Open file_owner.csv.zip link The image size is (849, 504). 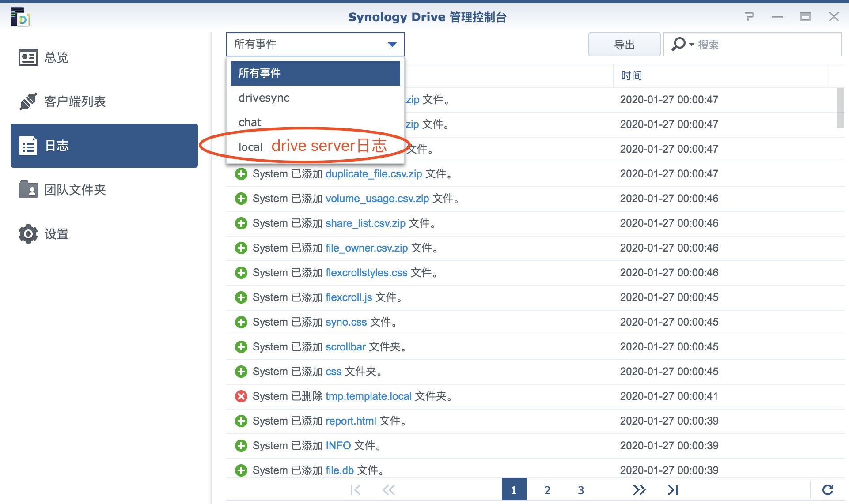click(x=367, y=248)
